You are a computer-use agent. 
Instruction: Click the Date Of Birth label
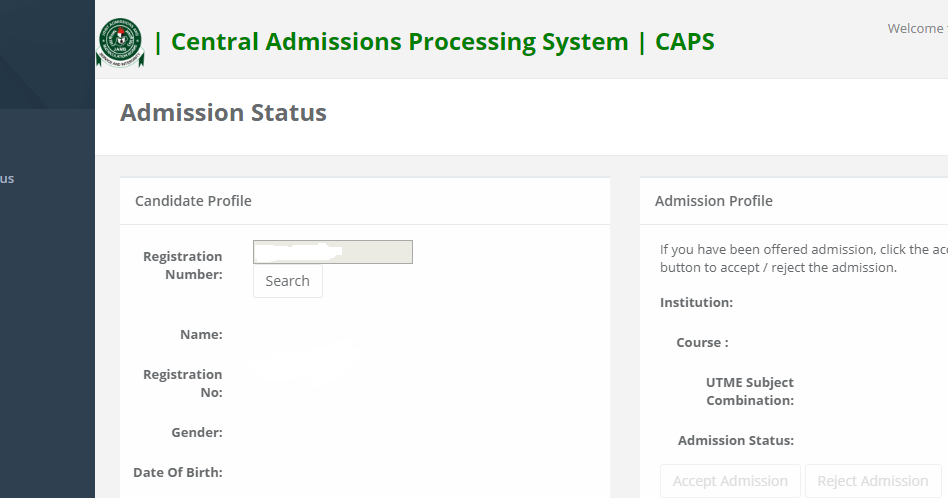tap(178, 472)
